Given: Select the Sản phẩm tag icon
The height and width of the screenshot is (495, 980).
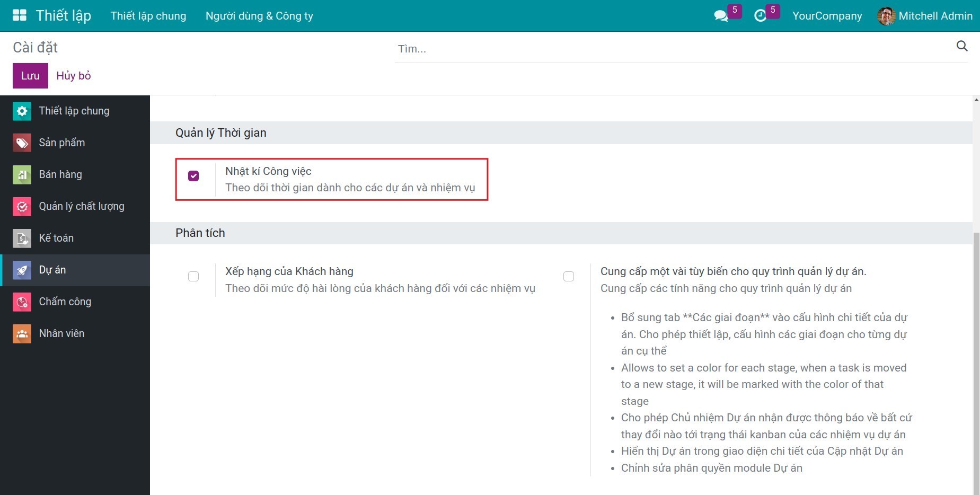Looking at the screenshot, I should [22, 143].
